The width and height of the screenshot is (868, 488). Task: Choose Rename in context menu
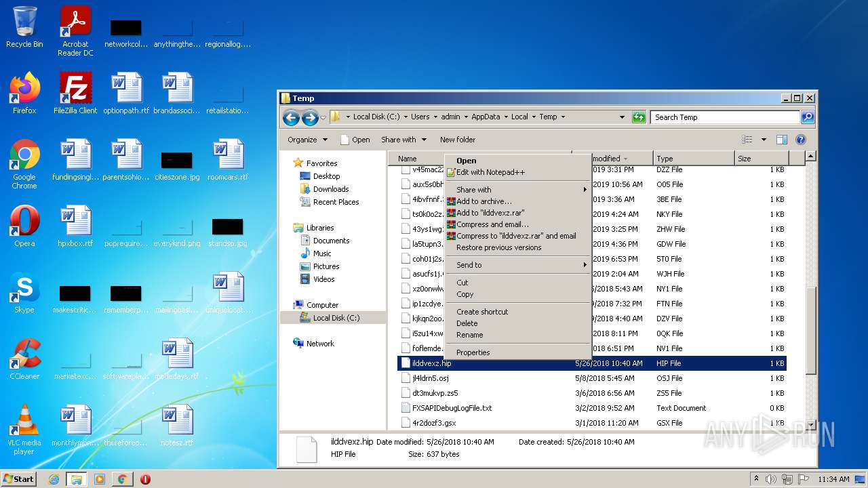(517, 335)
